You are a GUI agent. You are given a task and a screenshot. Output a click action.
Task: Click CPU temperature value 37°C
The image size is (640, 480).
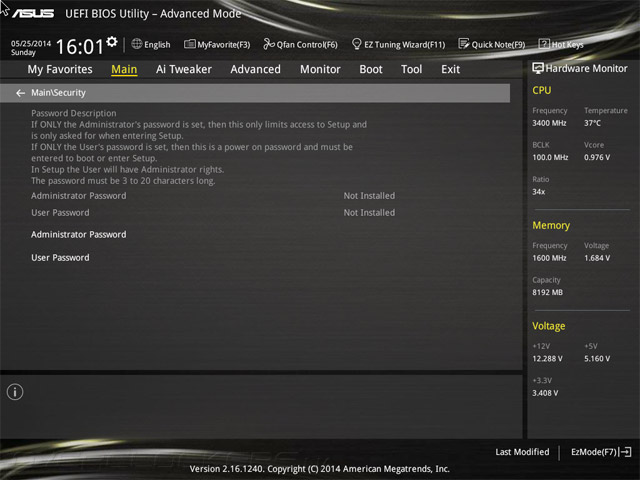(592, 123)
